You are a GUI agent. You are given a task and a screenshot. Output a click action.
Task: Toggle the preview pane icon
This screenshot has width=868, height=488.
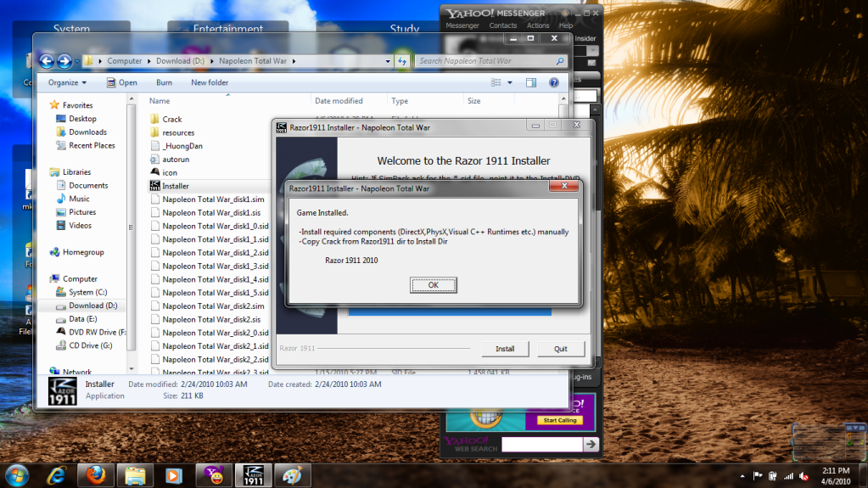531,82
